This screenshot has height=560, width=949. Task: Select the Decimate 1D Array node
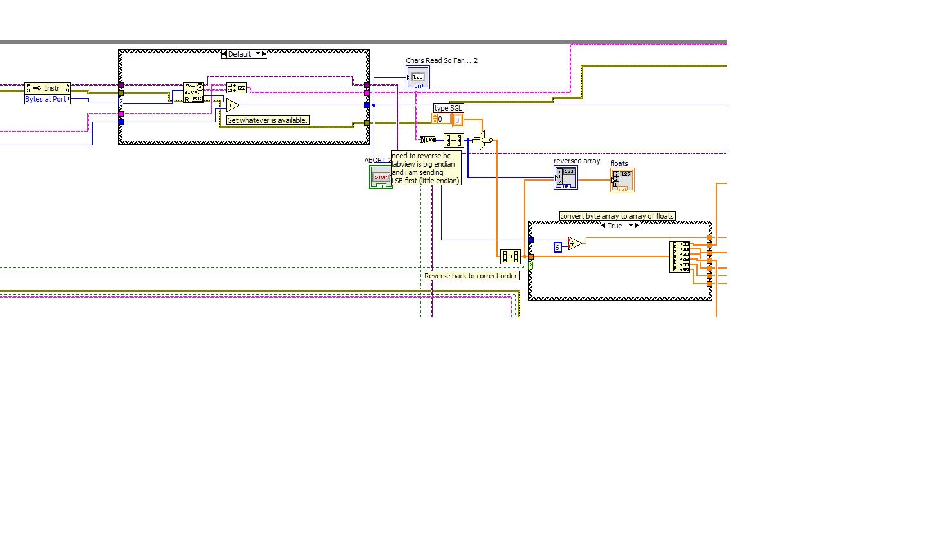pyautogui.click(x=680, y=257)
